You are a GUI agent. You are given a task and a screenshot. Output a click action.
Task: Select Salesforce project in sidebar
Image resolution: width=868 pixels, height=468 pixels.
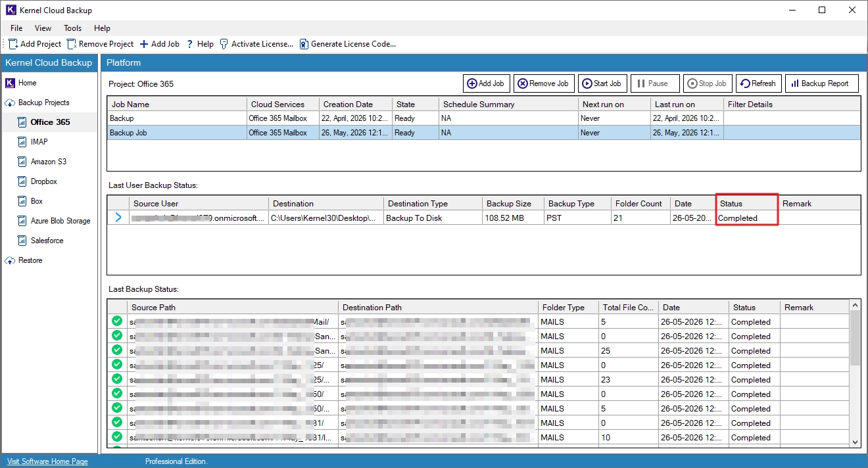pyautogui.click(x=47, y=241)
